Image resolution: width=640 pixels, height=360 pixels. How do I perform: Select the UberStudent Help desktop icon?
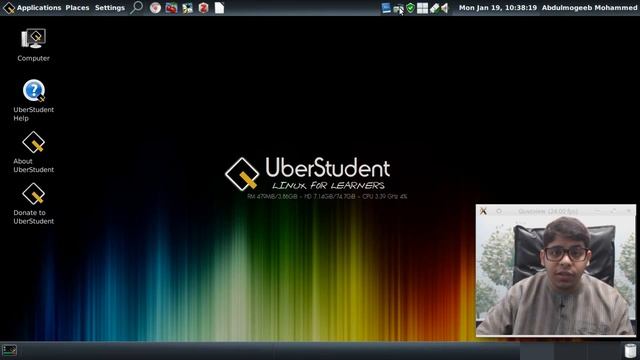click(33, 100)
